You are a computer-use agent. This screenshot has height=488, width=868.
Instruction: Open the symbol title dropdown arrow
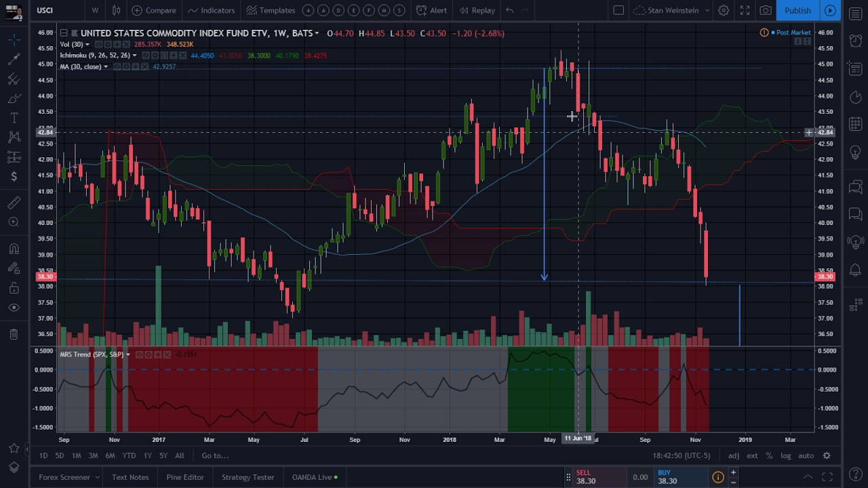pyautogui.click(x=317, y=33)
